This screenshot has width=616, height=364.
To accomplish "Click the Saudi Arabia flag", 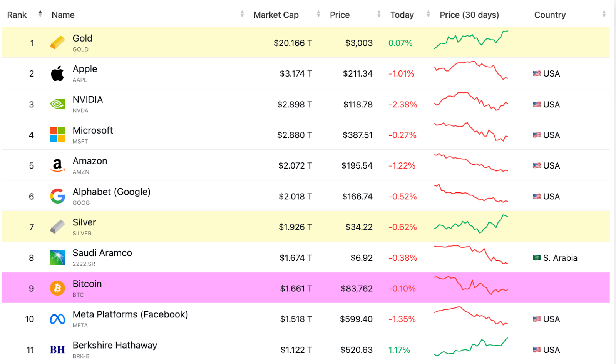I will (537, 258).
